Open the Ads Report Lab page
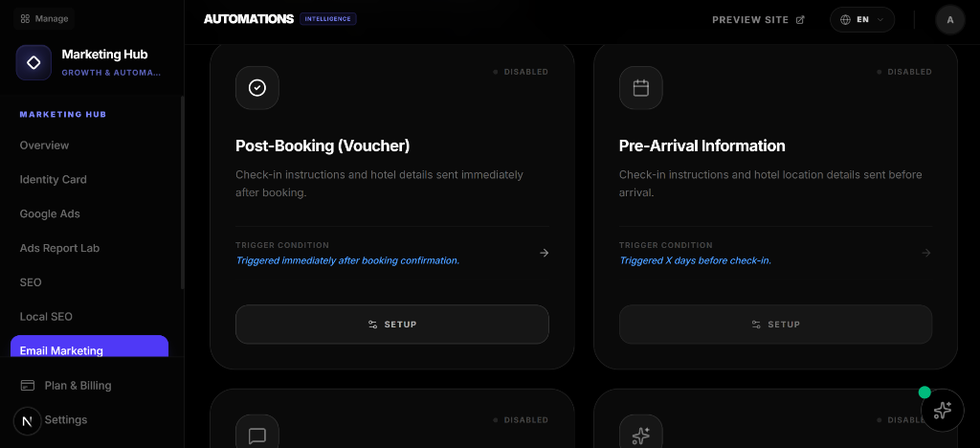980x448 pixels. point(59,248)
